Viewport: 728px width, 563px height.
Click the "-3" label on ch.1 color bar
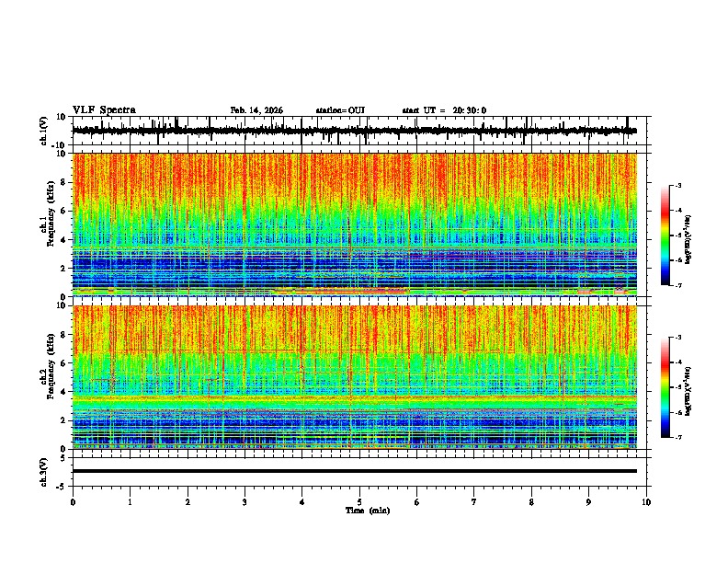tap(678, 185)
